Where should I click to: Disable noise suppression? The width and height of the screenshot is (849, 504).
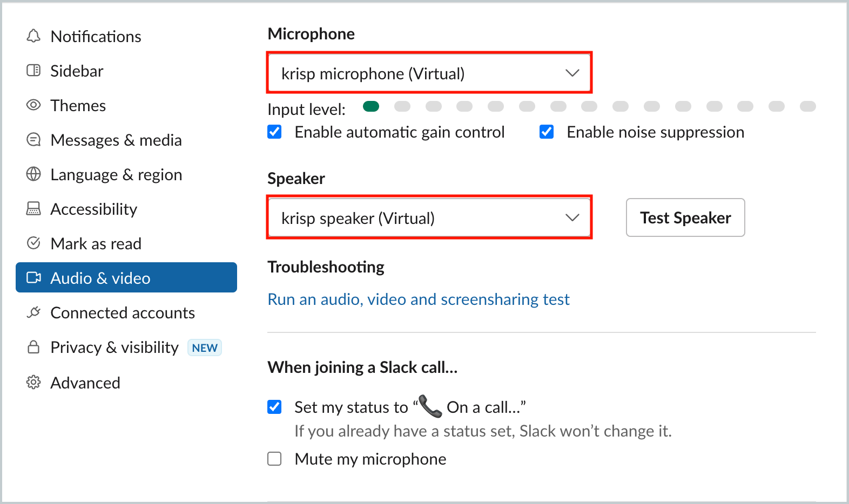[547, 132]
